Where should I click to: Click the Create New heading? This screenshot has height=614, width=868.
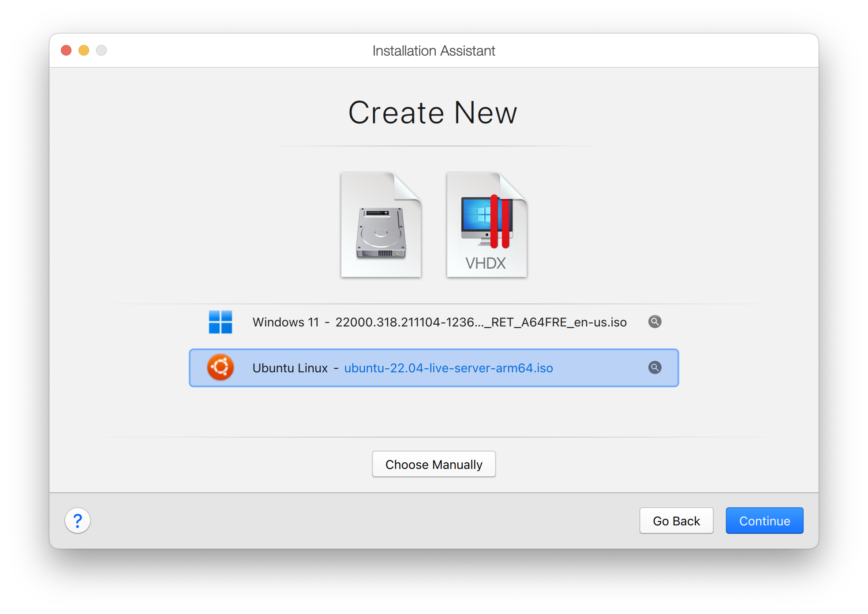(433, 113)
